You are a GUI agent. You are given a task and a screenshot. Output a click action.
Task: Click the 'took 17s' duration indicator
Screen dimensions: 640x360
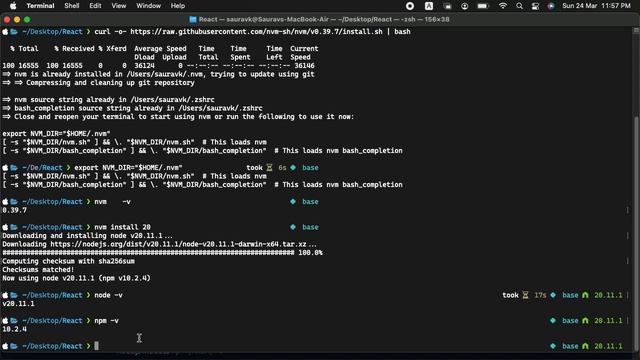[x=524, y=295]
